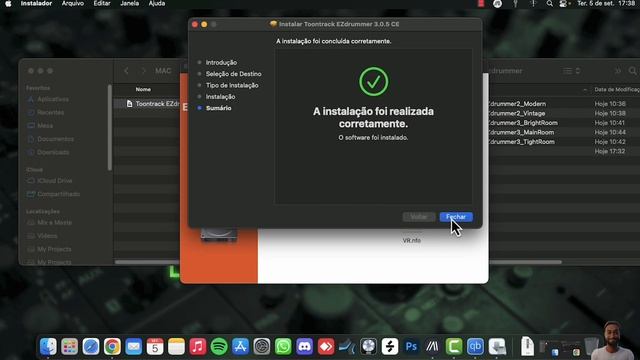Click the Tipo de Instalação installer step
640x360 pixels.
pos(232,85)
